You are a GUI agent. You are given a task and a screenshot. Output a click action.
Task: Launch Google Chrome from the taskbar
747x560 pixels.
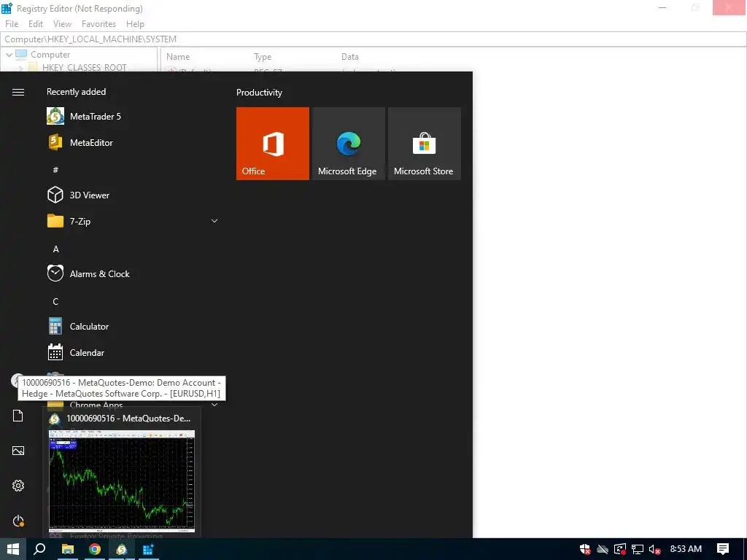pos(95,549)
